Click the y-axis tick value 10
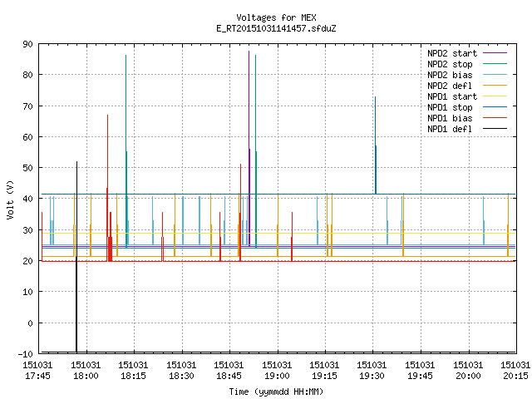The image size is (532, 399). tap(27, 292)
